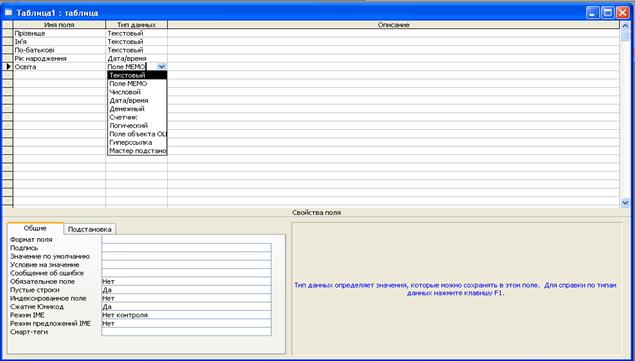The image size is (635, 361).
Task: Switch to the Подстановка tab
Action: [x=89, y=229]
